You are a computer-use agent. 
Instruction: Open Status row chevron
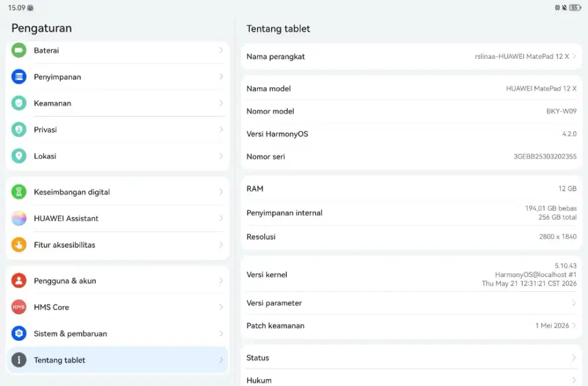[574, 358]
